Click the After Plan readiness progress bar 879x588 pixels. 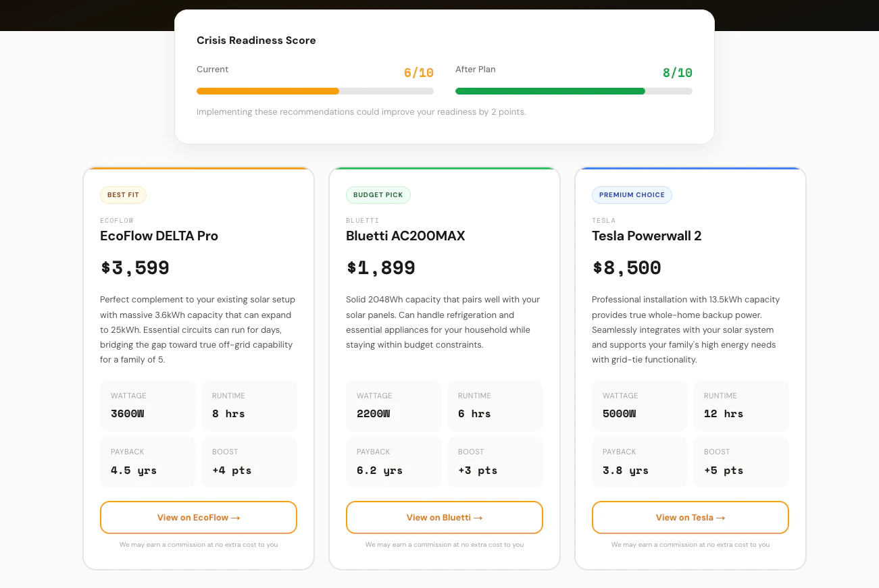pos(574,91)
